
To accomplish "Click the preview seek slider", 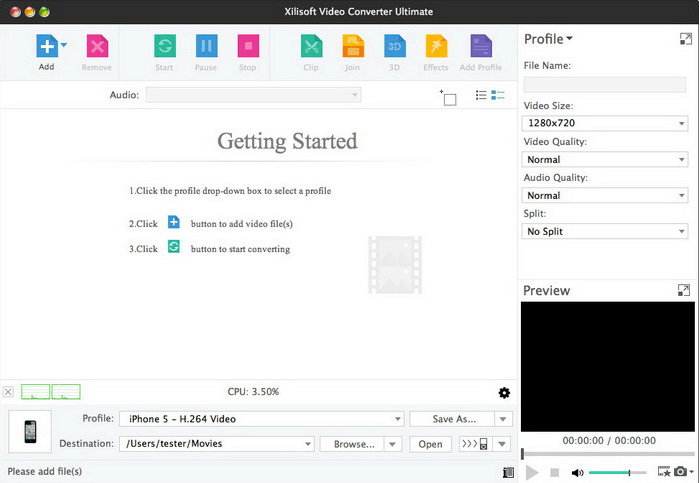I will [x=608, y=454].
